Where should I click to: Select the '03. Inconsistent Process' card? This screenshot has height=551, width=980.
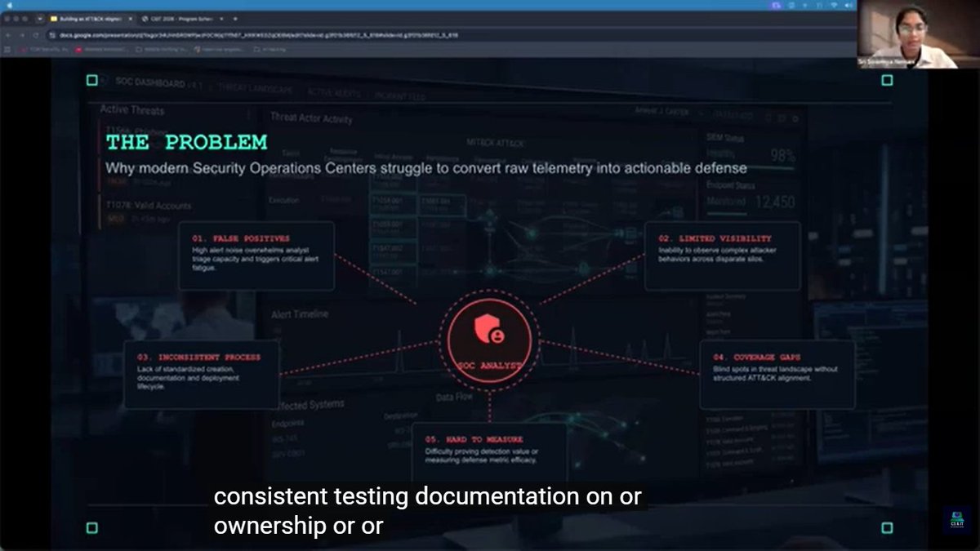pos(202,375)
